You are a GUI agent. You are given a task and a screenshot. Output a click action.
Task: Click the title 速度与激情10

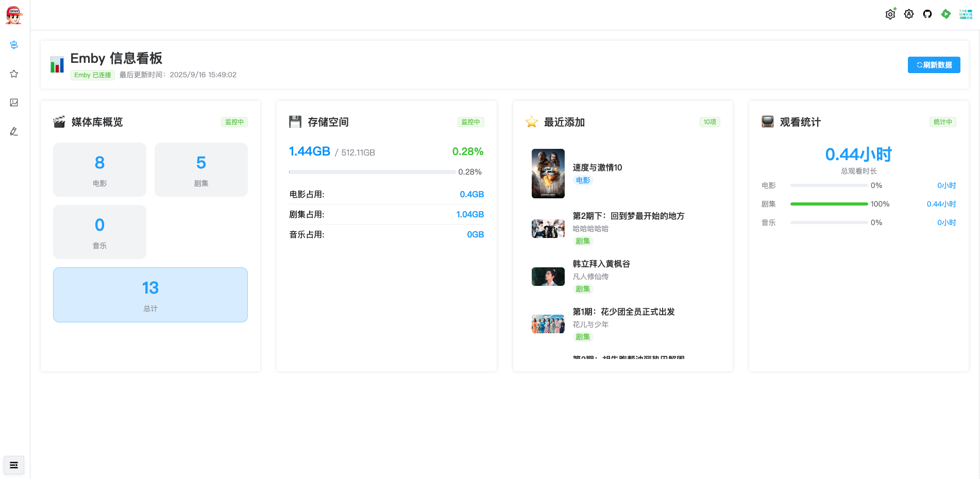click(598, 167)
